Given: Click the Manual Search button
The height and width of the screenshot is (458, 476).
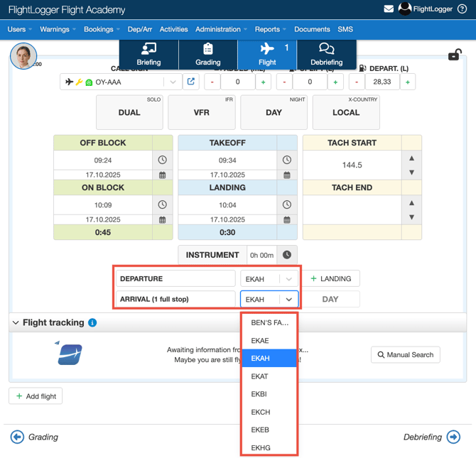Looking at the screenshot, I should [x=405, y=354].
